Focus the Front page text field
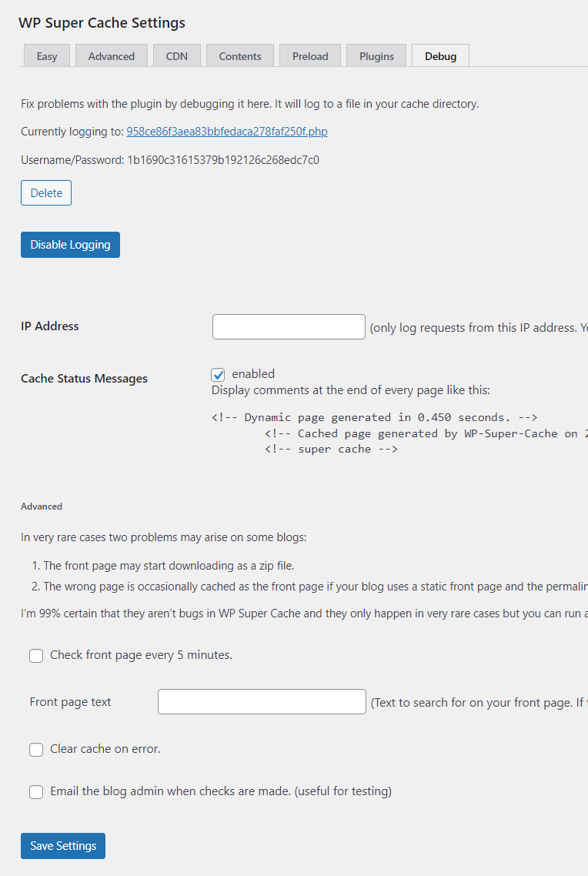588x876 pixels. click(262, 702)
